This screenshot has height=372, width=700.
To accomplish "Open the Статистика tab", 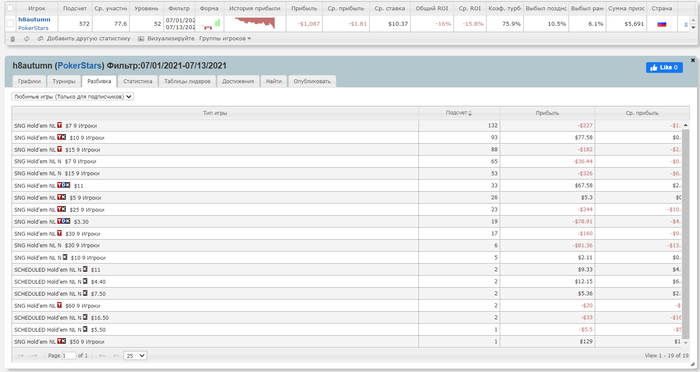I will pyautogui.click(x=138, y=81).
